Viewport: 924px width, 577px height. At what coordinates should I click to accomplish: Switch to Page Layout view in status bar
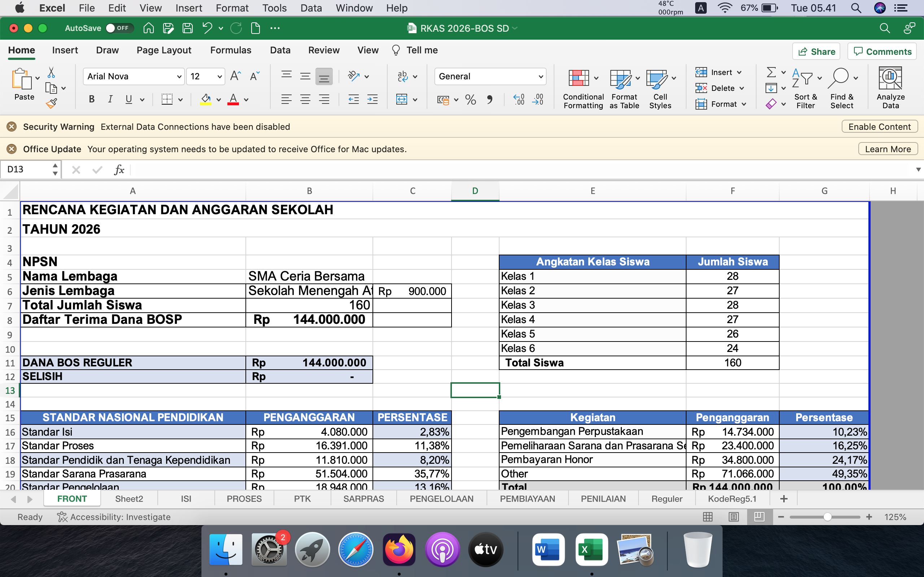point(733,517)
